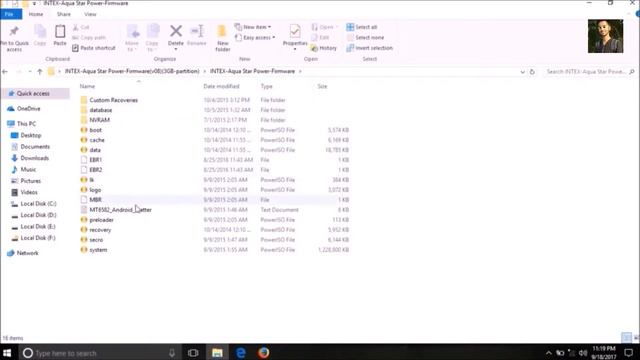Sort by the Date modified column header
Image resolution: width=640 pixels, height=360 pixels.
click(x=221, y=87)
